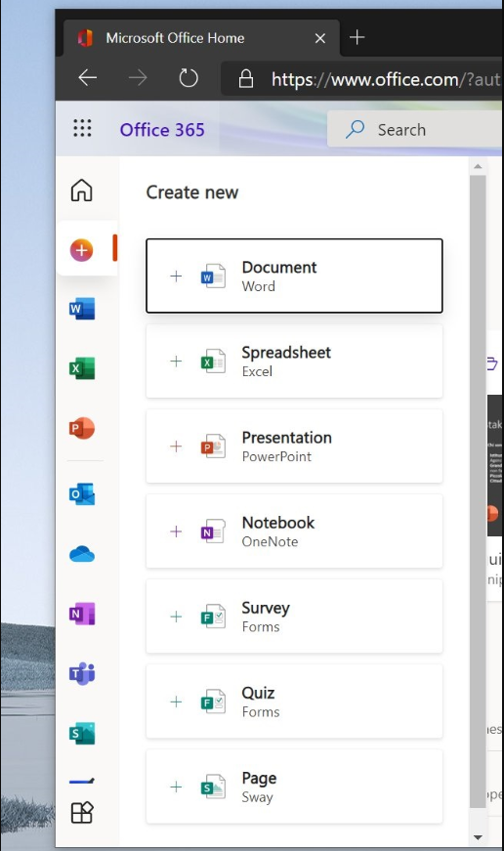Open Outlook from the sidebar

(x=82, y=493)
